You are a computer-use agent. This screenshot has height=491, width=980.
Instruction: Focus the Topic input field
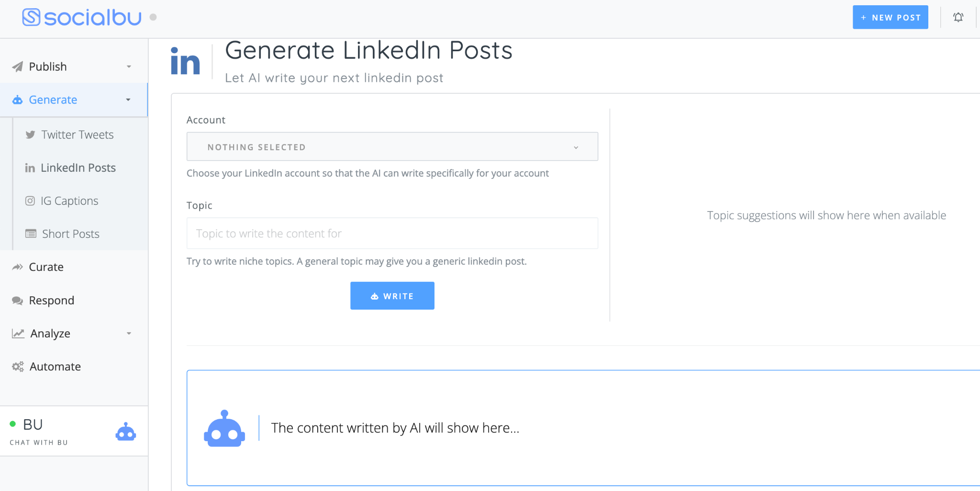click(x=392, y=234)
